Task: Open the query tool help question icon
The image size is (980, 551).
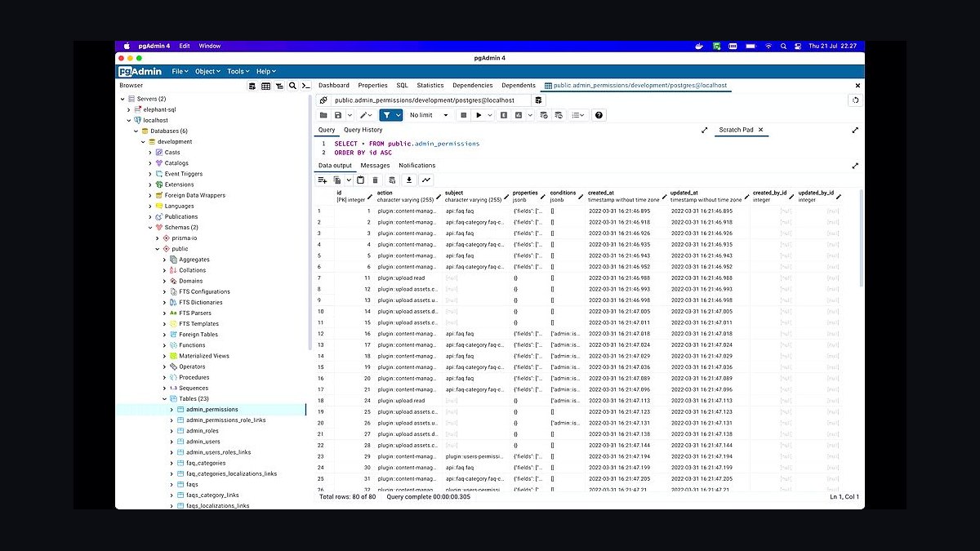Action: pyautogui.click(x=599, y=115)
